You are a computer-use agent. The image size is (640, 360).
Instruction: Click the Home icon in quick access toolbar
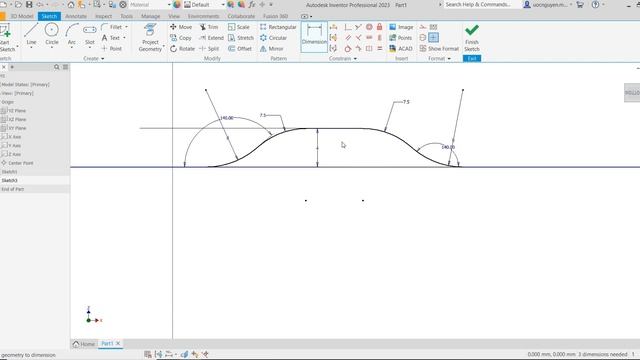pos(71,4)
